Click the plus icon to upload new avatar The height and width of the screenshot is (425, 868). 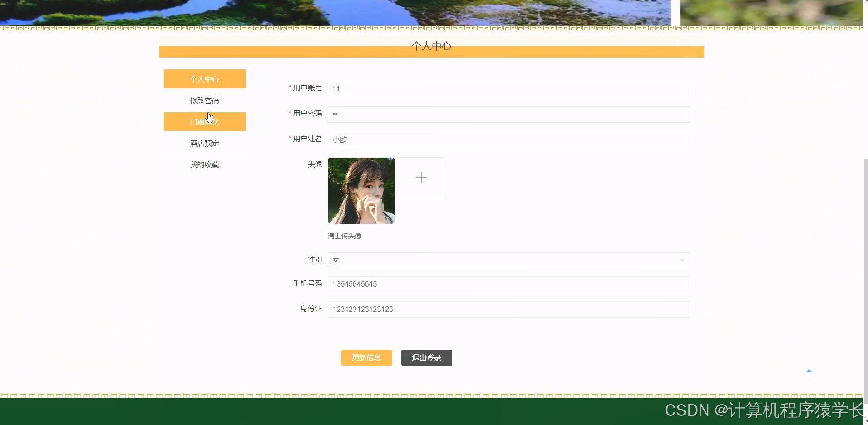click(421, 178)
